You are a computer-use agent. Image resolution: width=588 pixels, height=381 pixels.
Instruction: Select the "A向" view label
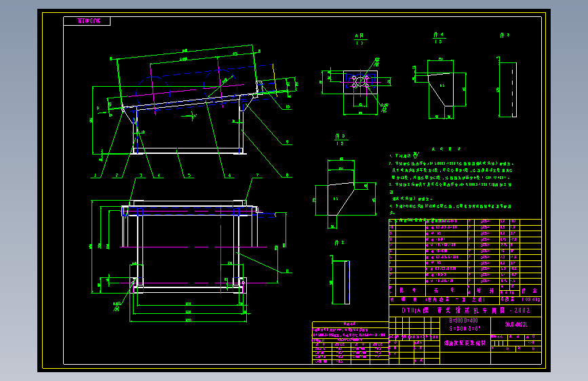tap(359, 36)
